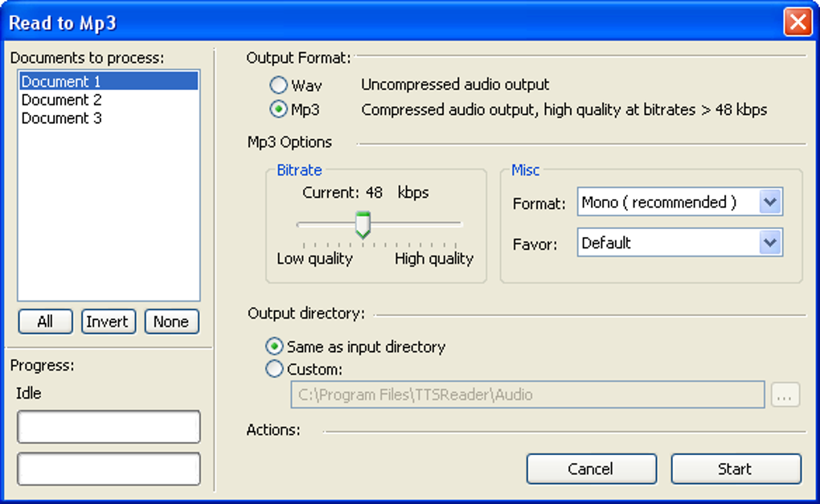
Task: Select Document 2 in the list
Action: (109, 100)
